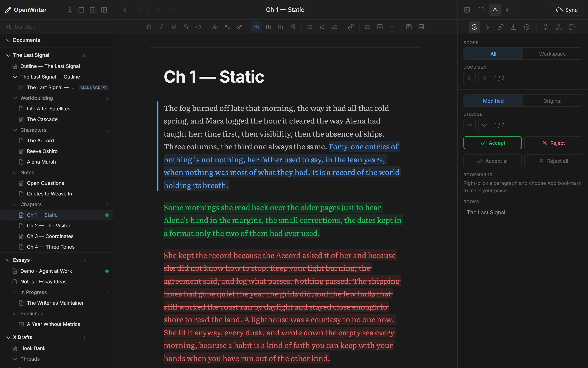Viewport: 588px width, 368px height.
Task: Collapse The Last Signal folder
Action: coord(8,55)
